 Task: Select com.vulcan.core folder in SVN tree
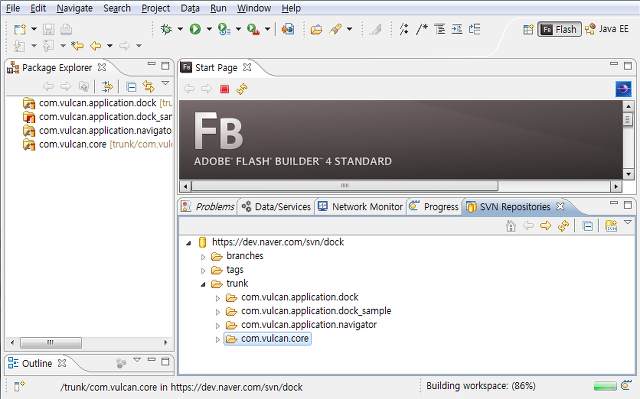coord(267,339)
